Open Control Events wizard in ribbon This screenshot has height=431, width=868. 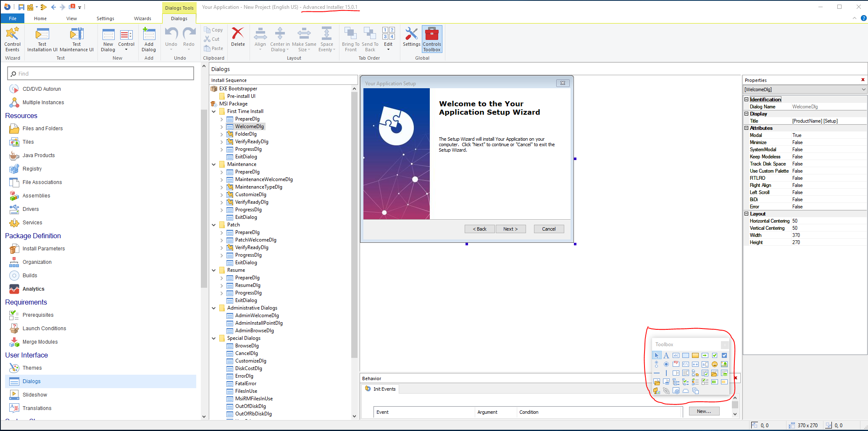point(12,39)
